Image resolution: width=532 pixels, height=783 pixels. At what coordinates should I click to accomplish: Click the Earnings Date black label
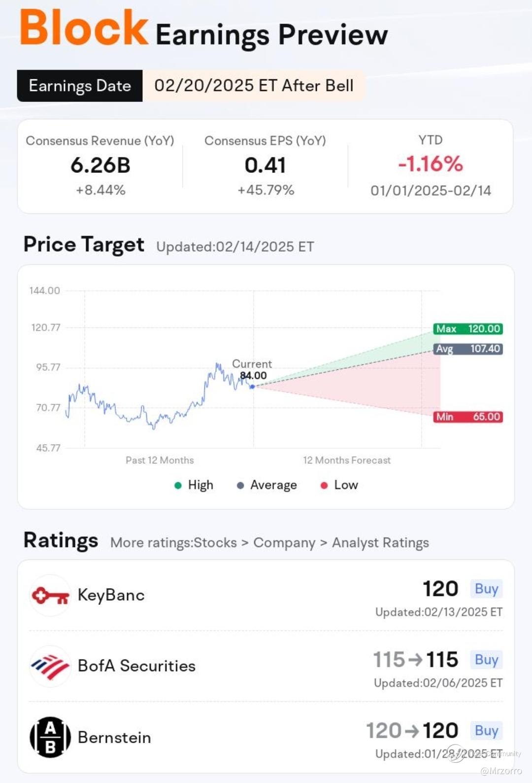(80, 86)
